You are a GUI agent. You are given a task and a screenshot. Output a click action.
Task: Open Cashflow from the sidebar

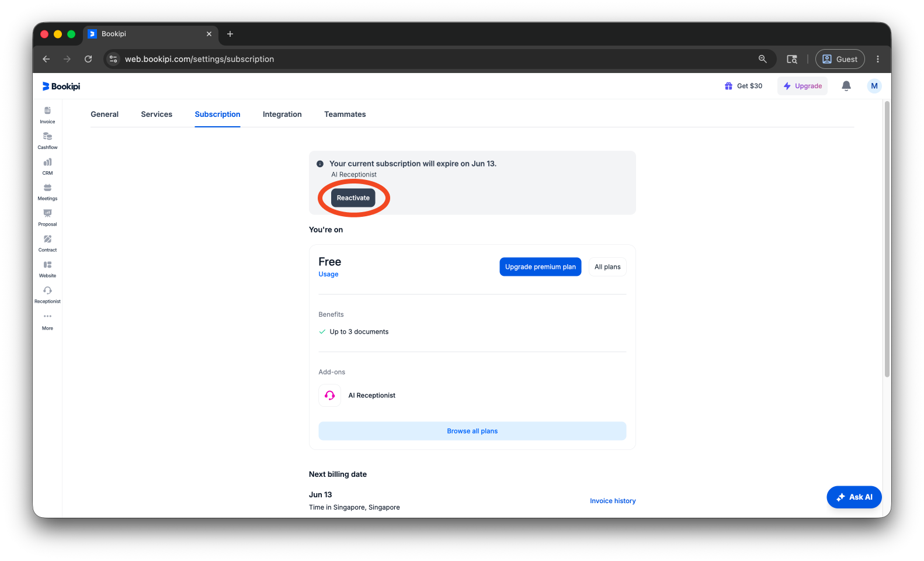click(47, 141)
